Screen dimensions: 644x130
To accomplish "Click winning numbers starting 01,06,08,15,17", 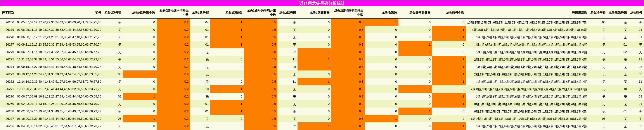I will 59,37.
